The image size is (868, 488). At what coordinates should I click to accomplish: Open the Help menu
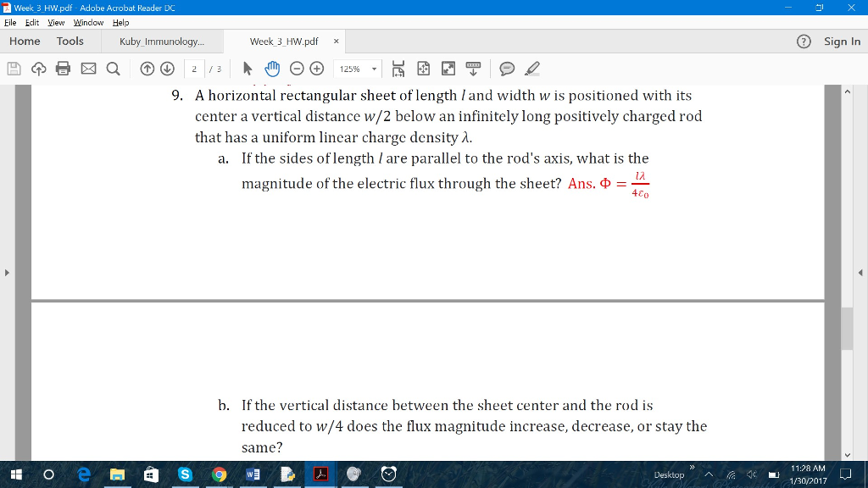[x=120, y=23]
